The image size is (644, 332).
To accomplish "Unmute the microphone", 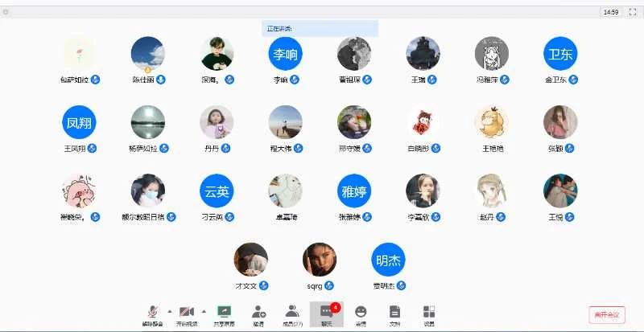I will click(153, 314).
